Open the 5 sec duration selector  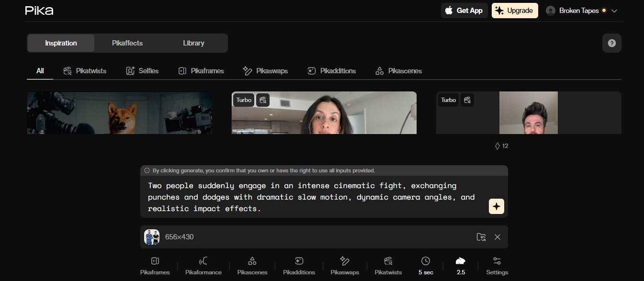coord(426,266)
